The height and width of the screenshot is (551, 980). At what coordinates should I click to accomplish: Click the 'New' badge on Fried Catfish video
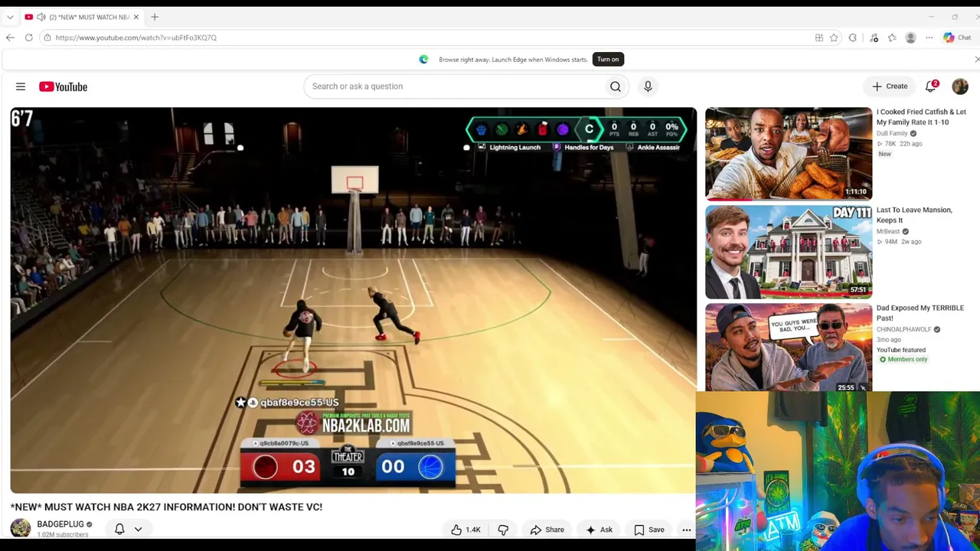coord(884,154)
